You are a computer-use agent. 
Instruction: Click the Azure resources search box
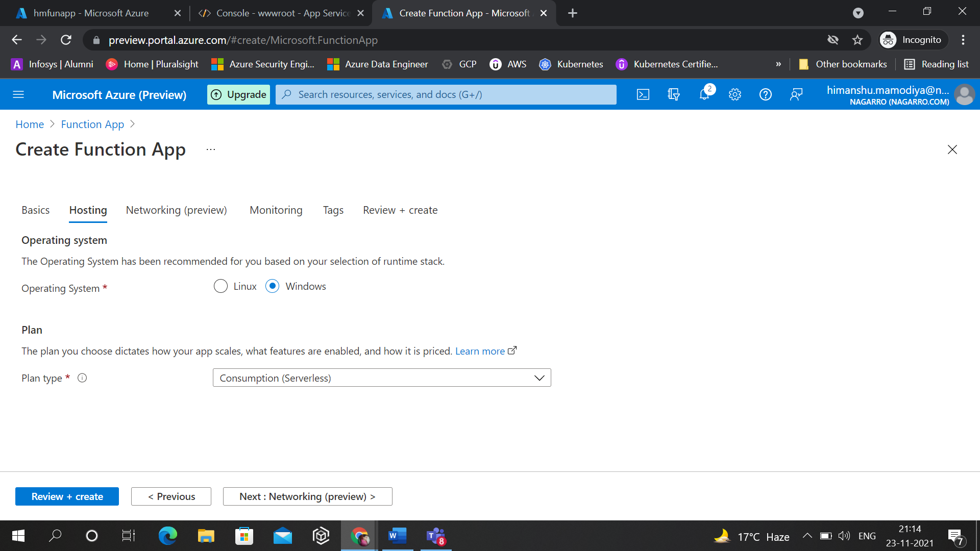(446, 94)
